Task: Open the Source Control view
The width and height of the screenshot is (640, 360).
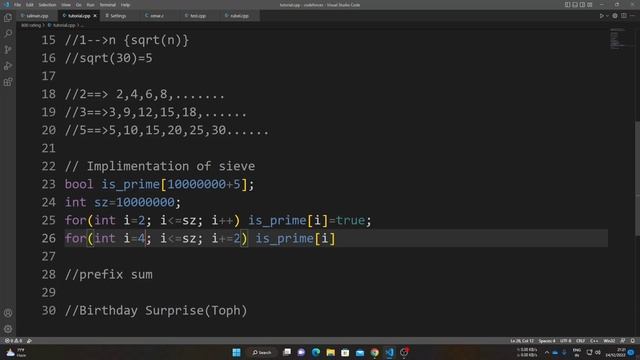Action: click(8, 50)
